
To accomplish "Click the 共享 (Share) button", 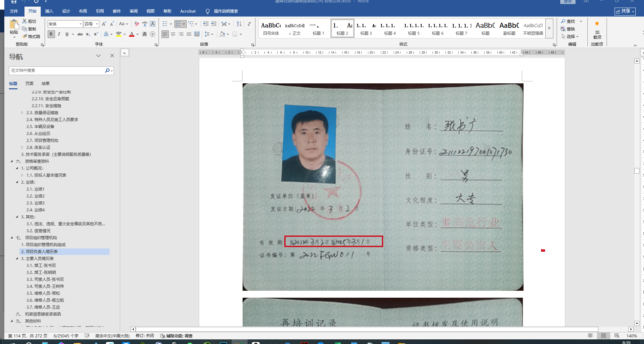I will click(x=625, y=11).
